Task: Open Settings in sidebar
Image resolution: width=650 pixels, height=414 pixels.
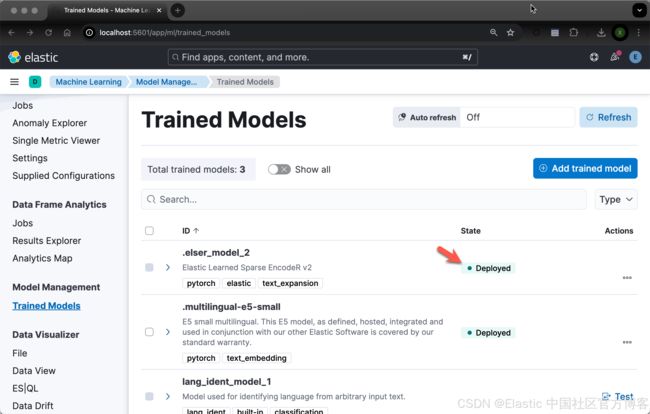Action: point(30,158)
